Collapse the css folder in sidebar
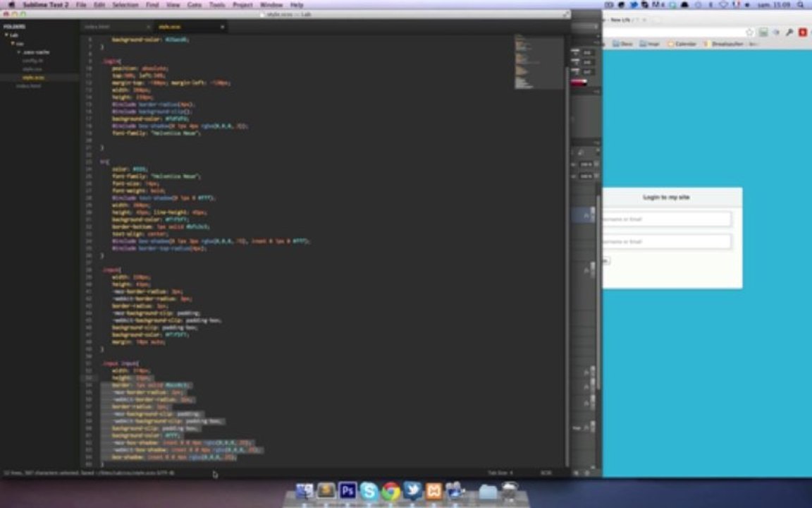The width and height of the screenshot is (812, 508). click(x=13, y=44)
